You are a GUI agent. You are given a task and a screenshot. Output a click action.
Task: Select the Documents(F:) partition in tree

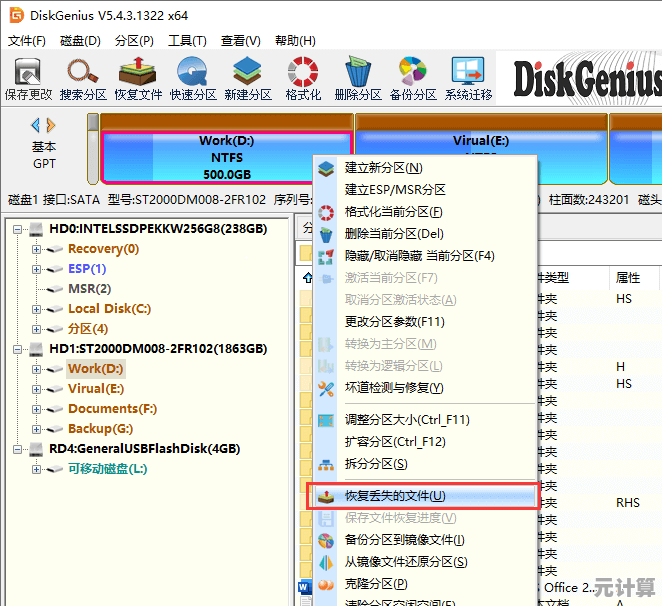pos(112,409)
